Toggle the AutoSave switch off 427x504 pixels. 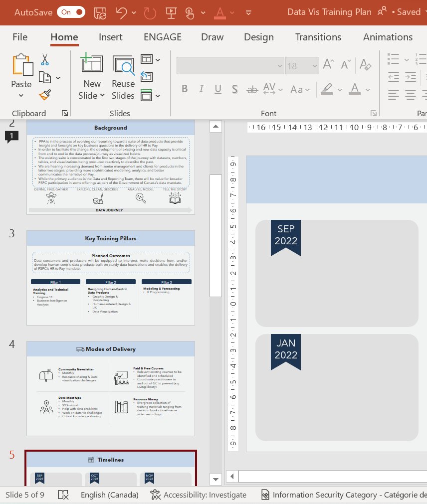(71, 12)
